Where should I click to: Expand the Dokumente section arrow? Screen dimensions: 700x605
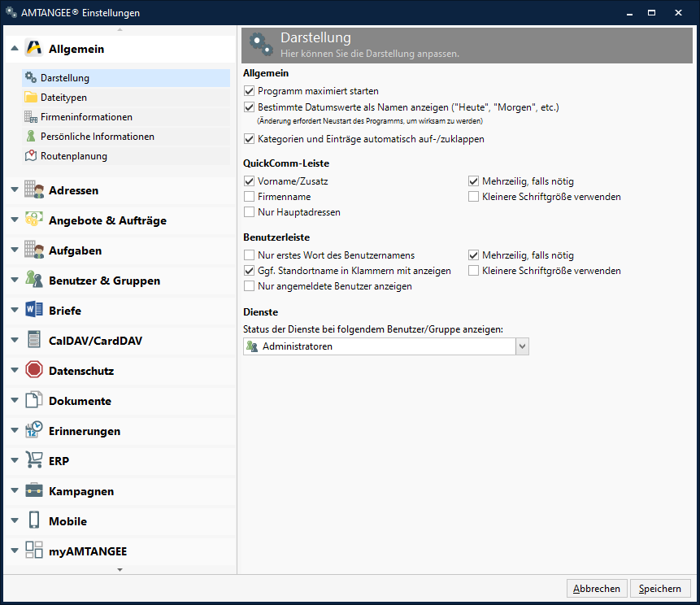[x=15, y=401]
